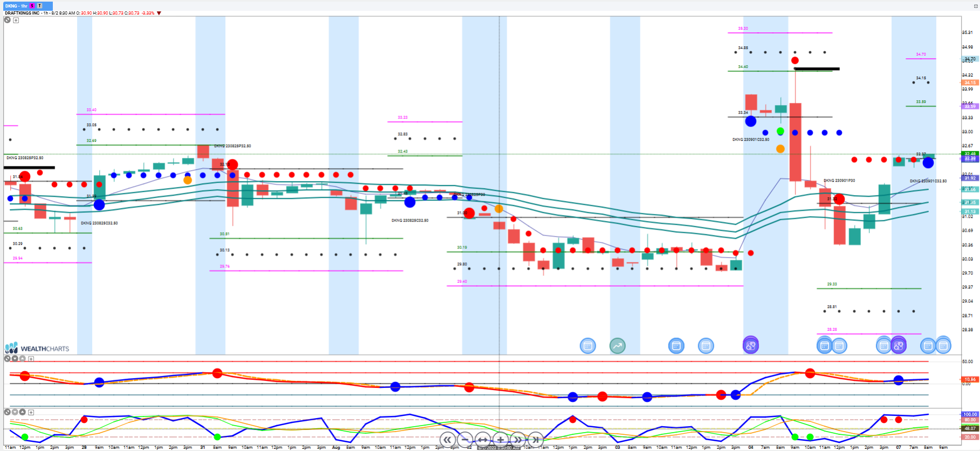The width and height of the screenshot is (980, 451).
Task: Click the 35.30 magenta level label
Action: click(743, 29)
